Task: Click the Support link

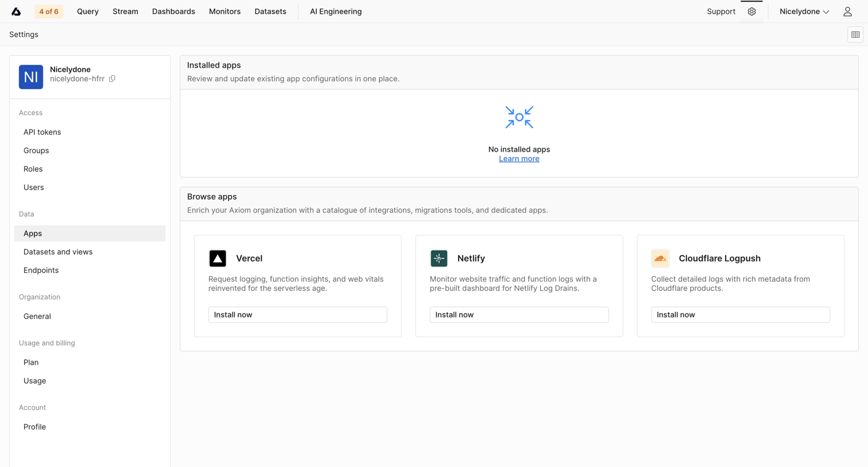Action: coord(721,11)
